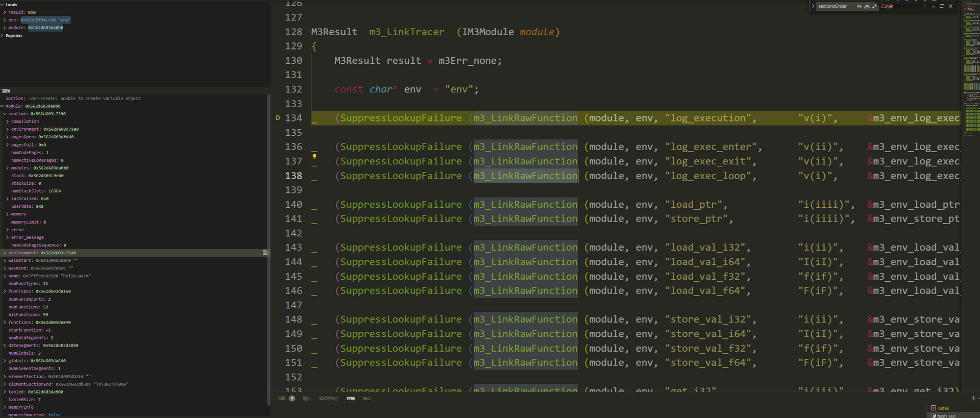Click the editor minimap

tap(971, 69)
